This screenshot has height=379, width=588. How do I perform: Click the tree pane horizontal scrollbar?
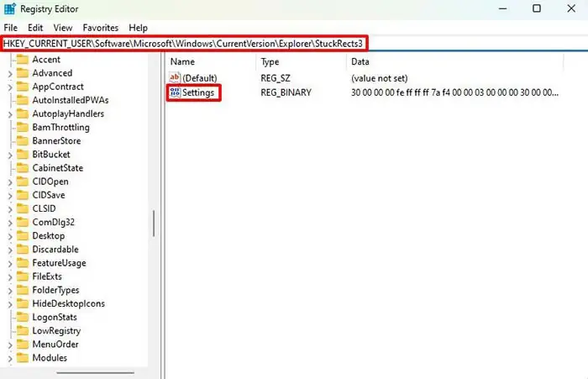[x=95, y=373]
